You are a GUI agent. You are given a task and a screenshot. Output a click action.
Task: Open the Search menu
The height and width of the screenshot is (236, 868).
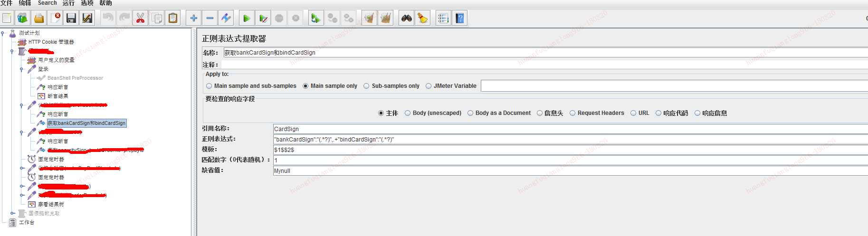(48, 3)
